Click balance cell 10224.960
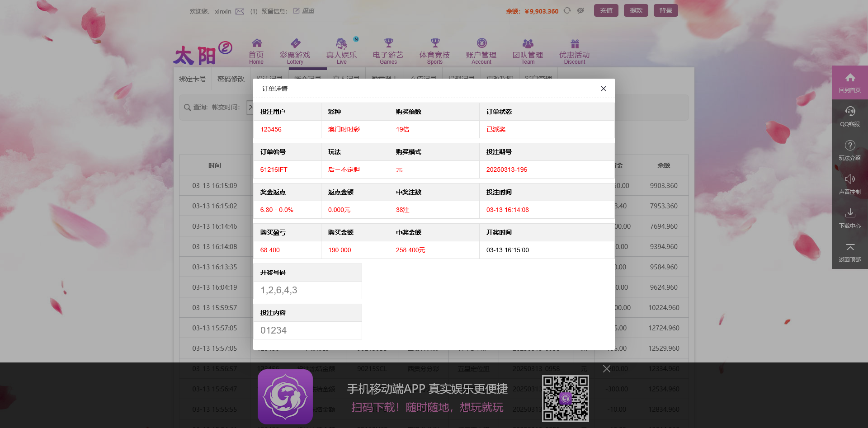868x428 pixels. (x=664, y=307)
